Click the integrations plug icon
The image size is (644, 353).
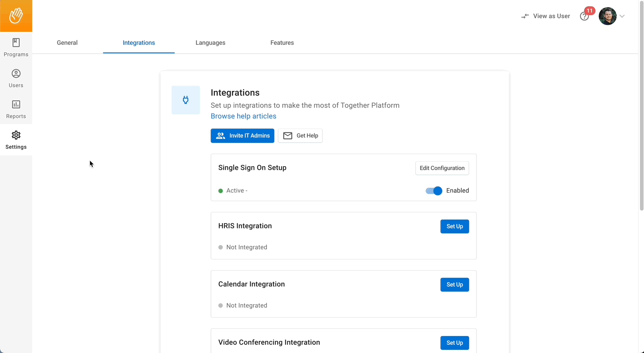pyautogui.click(x=185, y=100)
